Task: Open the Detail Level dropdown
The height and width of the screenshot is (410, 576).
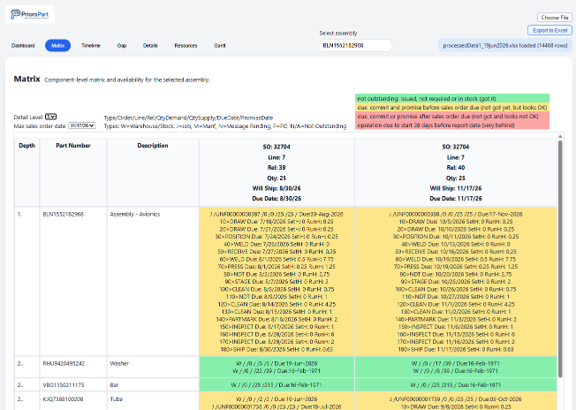Action: [51, 117]
